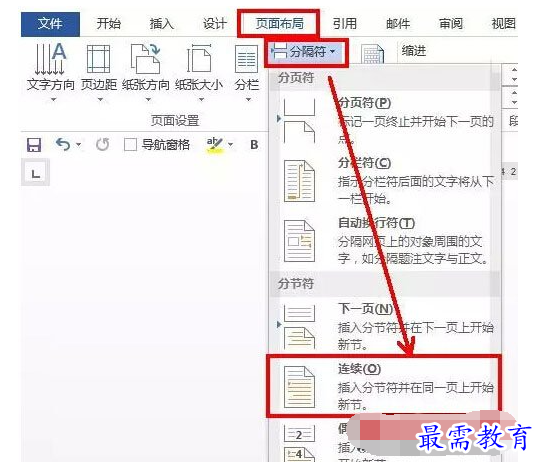The image size is (540, 469).
Task: Select 分栏符(C) column break option
Action: pyautogui.click(x=385, y=180)
